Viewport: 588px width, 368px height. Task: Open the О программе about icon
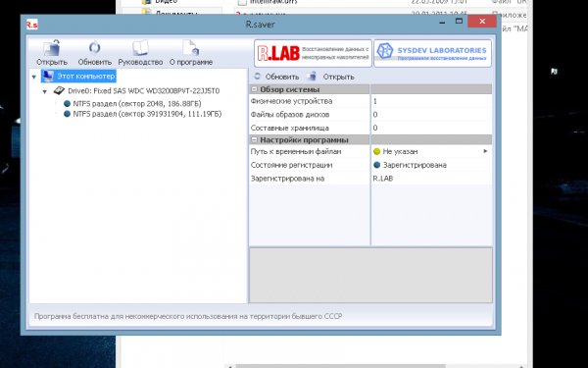191,48
